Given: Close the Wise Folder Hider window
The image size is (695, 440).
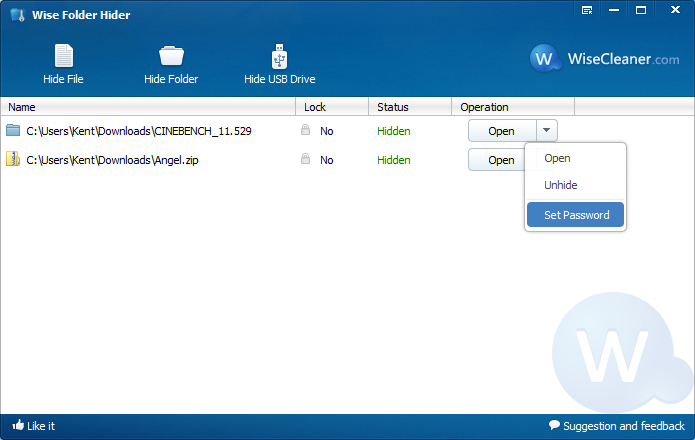Looking at the screenshot, I should (x=675, y=10).
